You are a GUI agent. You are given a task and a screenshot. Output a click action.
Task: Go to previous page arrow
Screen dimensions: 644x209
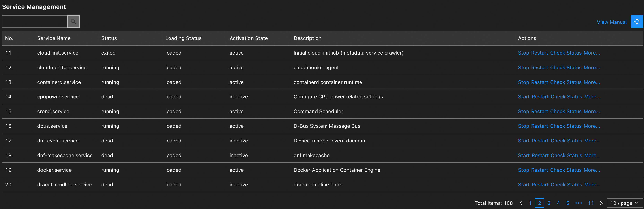pos(521,203)
